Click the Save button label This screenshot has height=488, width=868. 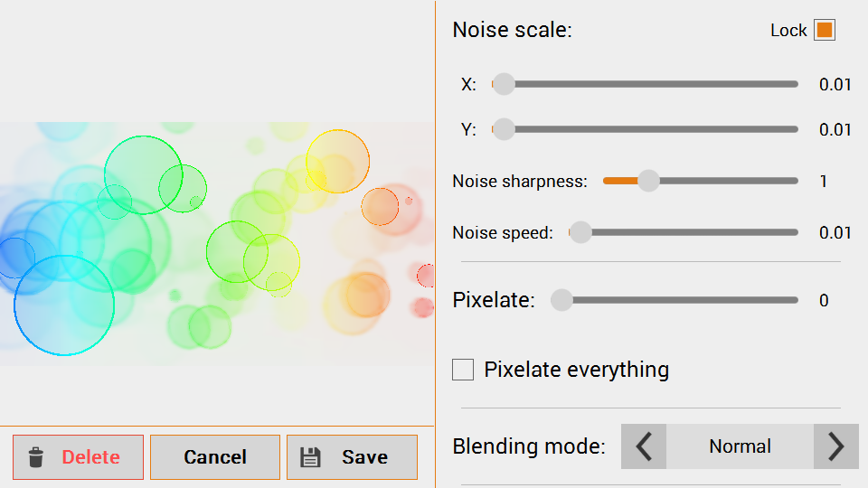coord(364,457)
